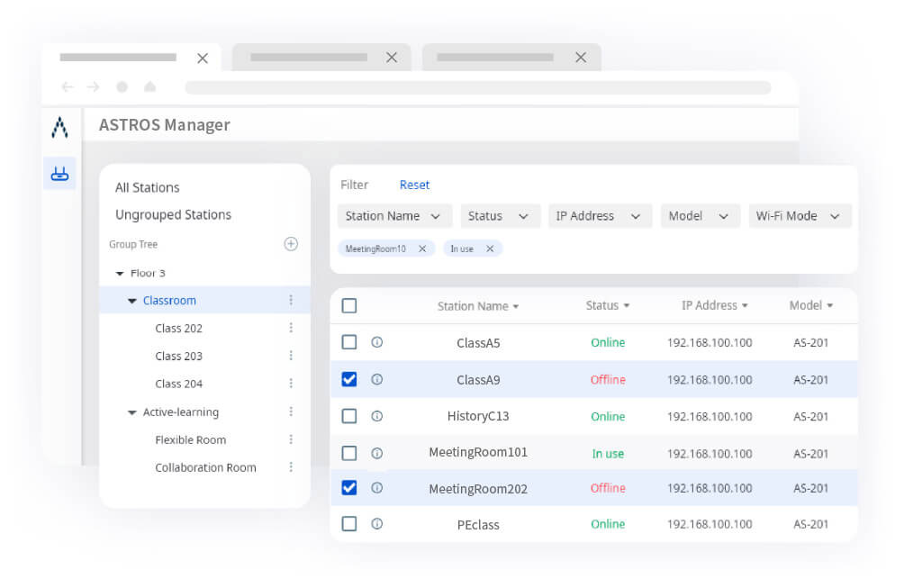This screenshot has width=904, height=588.
Task: Open the Station Name filter dropdown
Action: [395, 216]
